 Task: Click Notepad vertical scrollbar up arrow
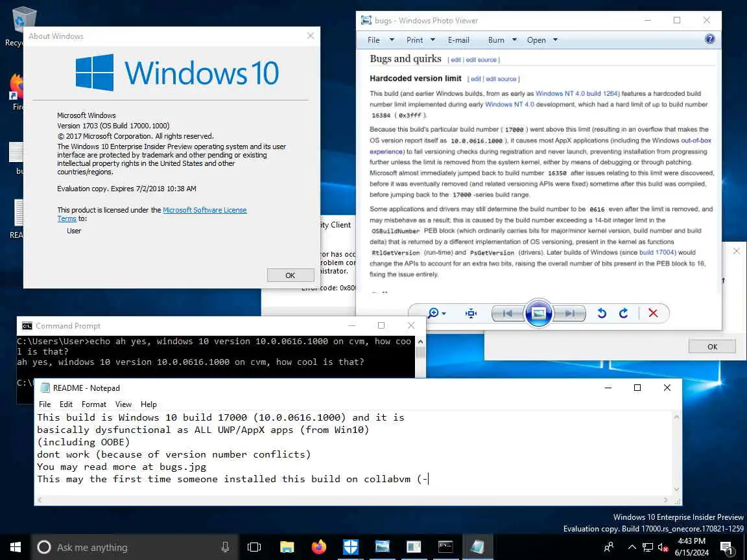(x=676, y=417)
